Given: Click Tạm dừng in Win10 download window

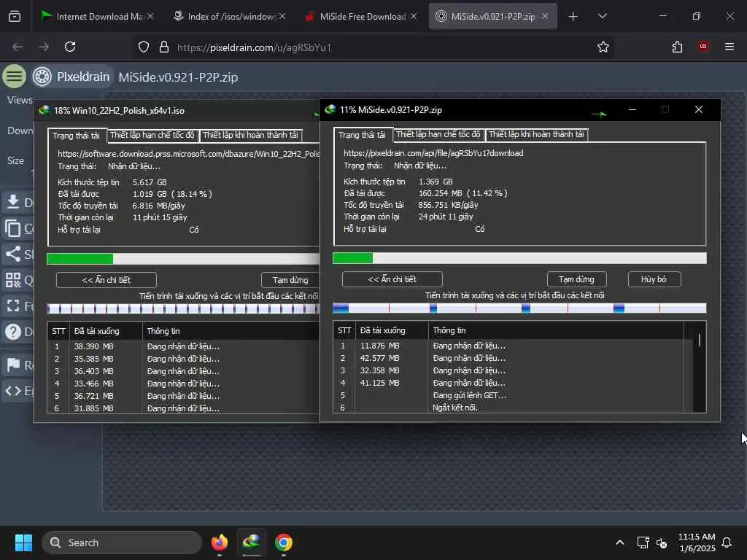Looking at the screenshot, I should pos(290,279).
